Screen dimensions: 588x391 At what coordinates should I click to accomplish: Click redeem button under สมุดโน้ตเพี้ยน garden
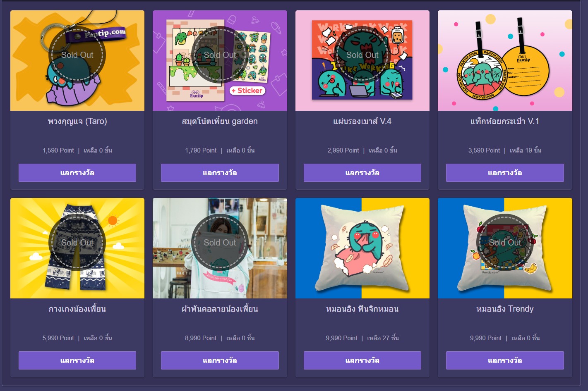[220, 173]
